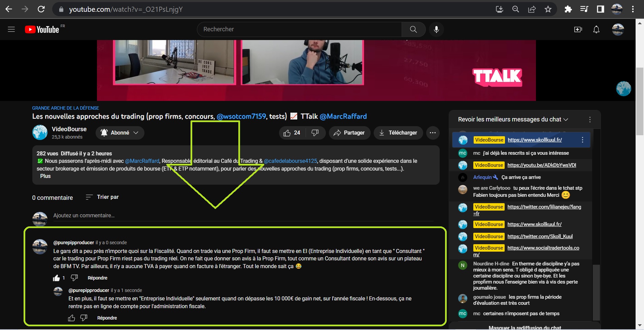
Task: Reload the page in Chrome
Action: [41, 9]
